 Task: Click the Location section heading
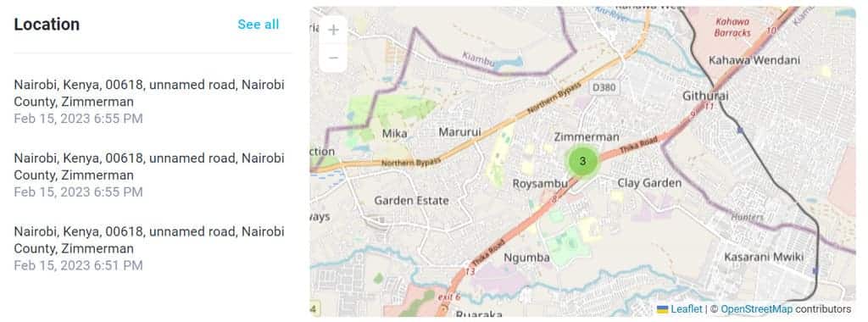coord(47,25)
